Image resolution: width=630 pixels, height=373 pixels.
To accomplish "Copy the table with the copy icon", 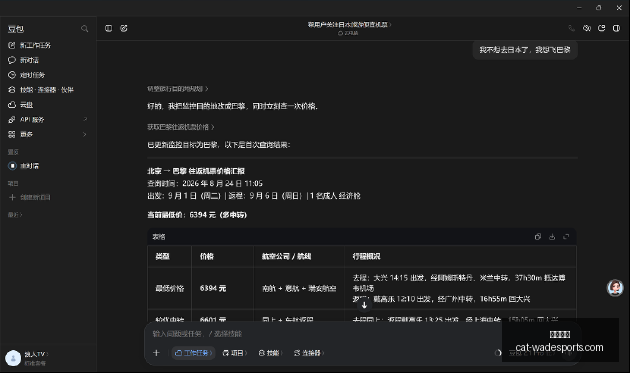I will [538, 237].
